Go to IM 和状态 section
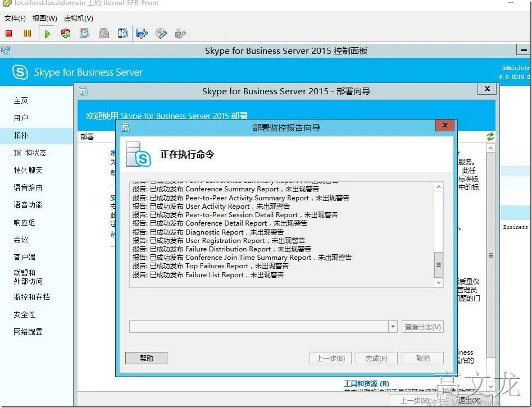Screen dimensions: 532x408 pyautogui.click(x=30, y=153)
